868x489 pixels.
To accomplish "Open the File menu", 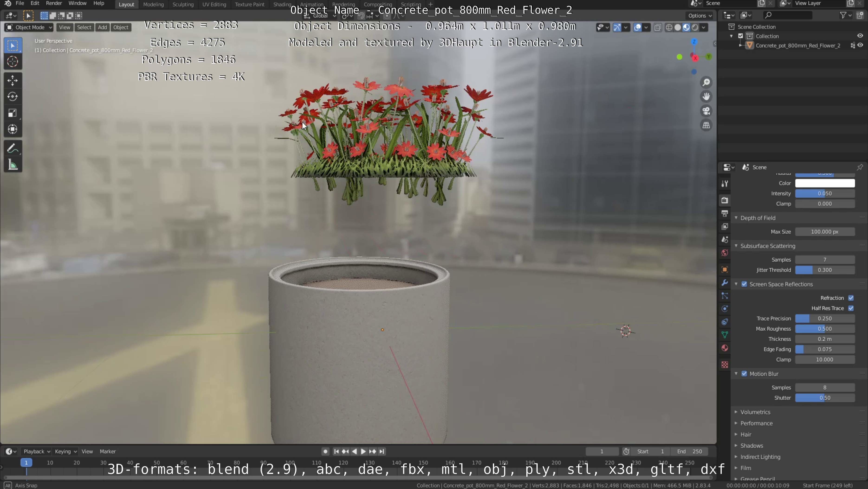I will (20, 3).
